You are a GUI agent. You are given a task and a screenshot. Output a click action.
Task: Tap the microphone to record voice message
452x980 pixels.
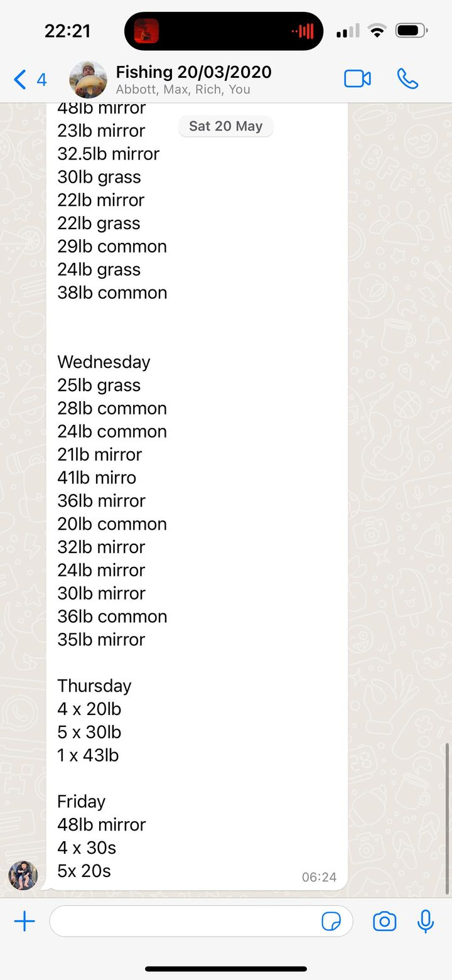point(426,921)
